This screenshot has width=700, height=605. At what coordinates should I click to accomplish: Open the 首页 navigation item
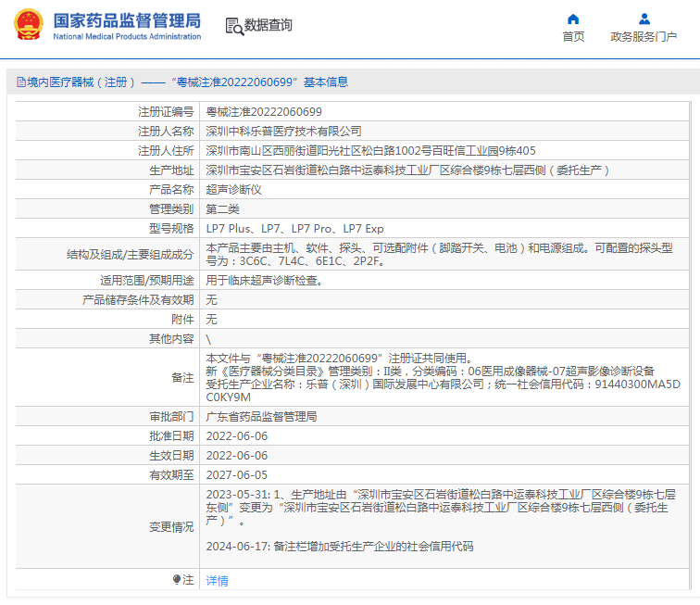573,37
